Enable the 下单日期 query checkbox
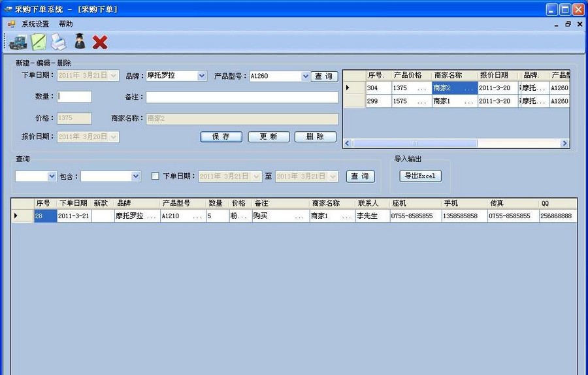588x375 pixels. click(x=155, y=176)
